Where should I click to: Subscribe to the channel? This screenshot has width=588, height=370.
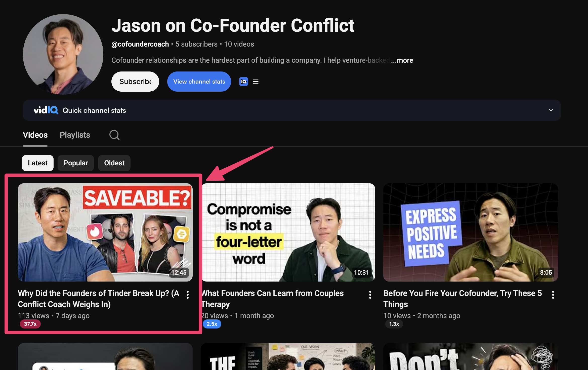coord(135,82)
